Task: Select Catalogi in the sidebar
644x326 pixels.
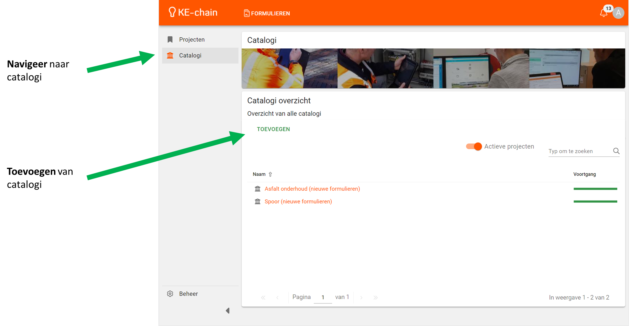Action: 190,55
